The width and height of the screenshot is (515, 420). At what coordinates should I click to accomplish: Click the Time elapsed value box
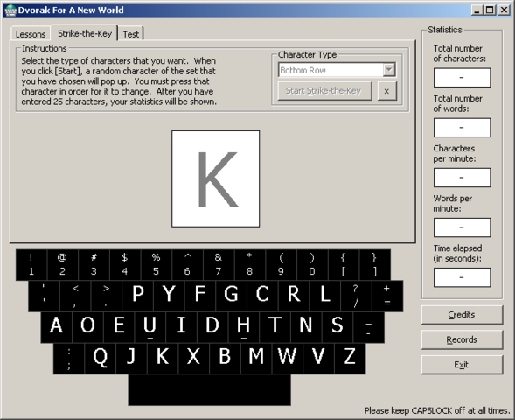coord(463,277)
